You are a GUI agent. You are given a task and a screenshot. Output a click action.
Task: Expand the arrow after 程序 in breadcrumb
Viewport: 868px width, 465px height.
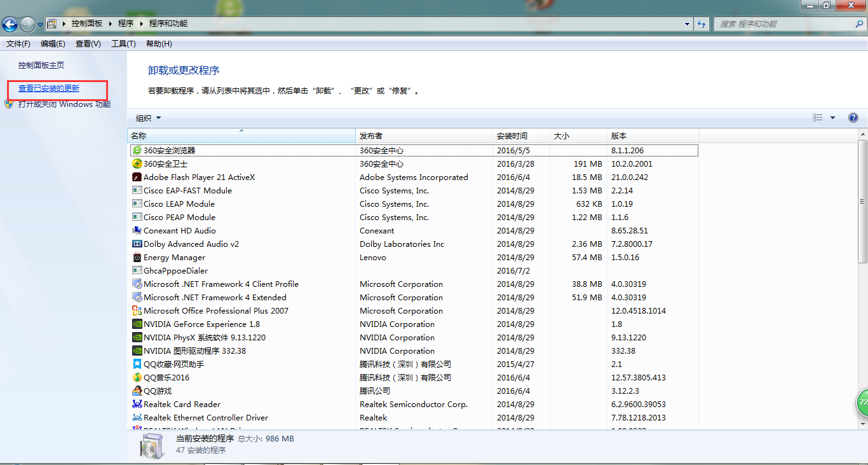pyautogui.click(x=140, y=24)
